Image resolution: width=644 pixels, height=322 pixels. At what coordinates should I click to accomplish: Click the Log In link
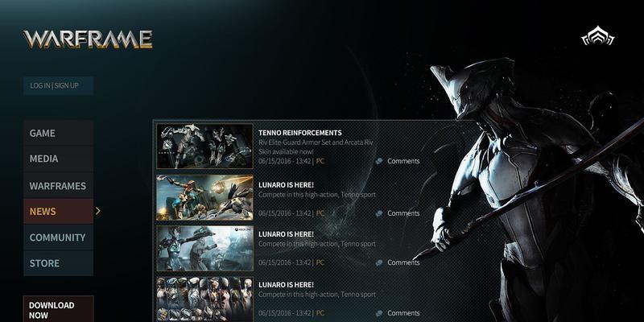(39, 85)
